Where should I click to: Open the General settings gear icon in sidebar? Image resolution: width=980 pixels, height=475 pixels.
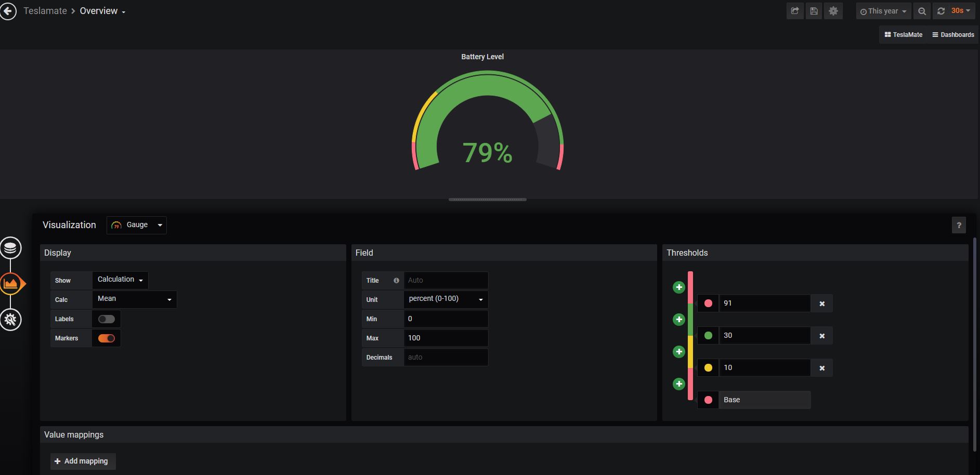10,319
